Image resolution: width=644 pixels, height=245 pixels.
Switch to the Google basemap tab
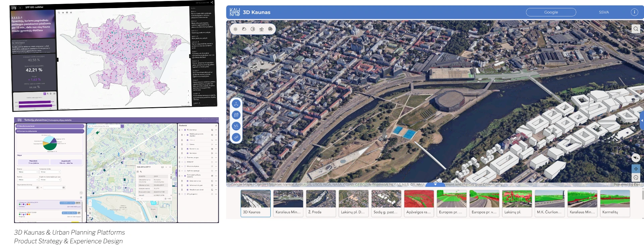(551, 12)
